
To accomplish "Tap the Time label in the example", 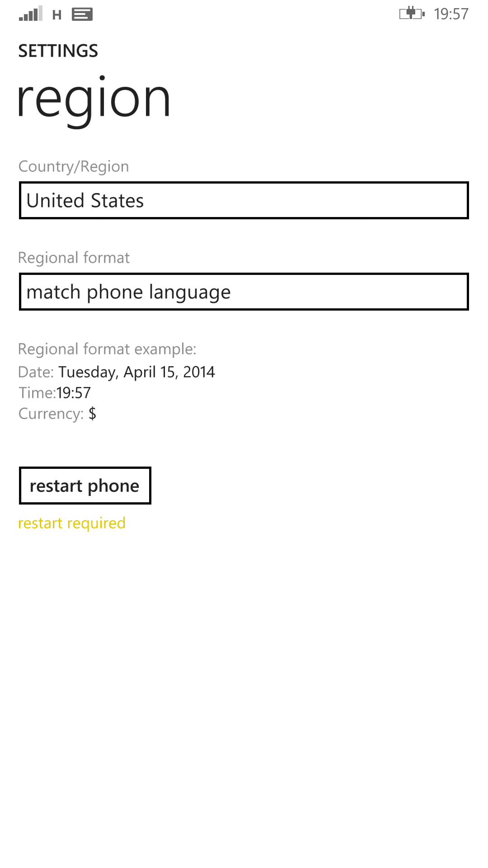I will [x=37, y=393].
